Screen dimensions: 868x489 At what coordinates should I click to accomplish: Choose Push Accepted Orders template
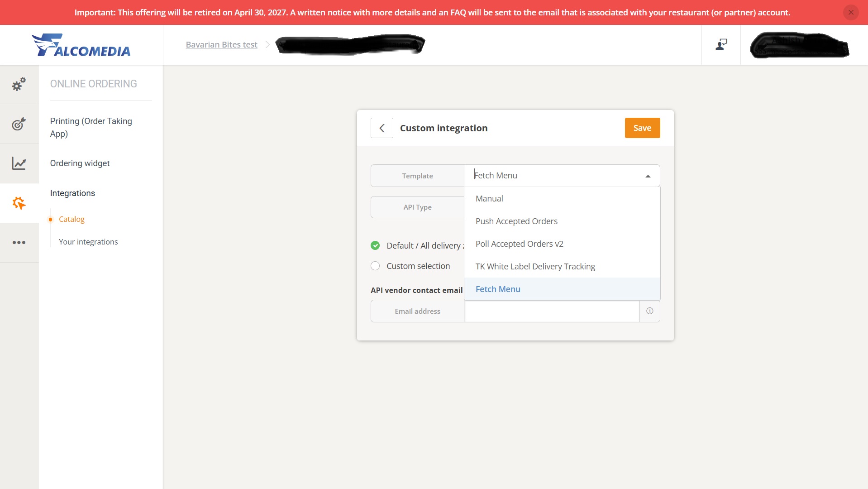click(562, 221)
